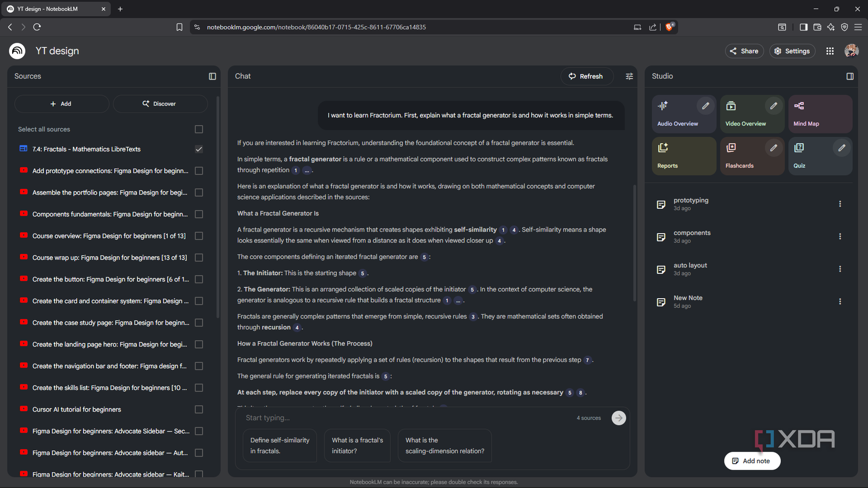Open the Mind Map studio tile
Viewport: 868px width, 488px height.
tap(820, 114)
